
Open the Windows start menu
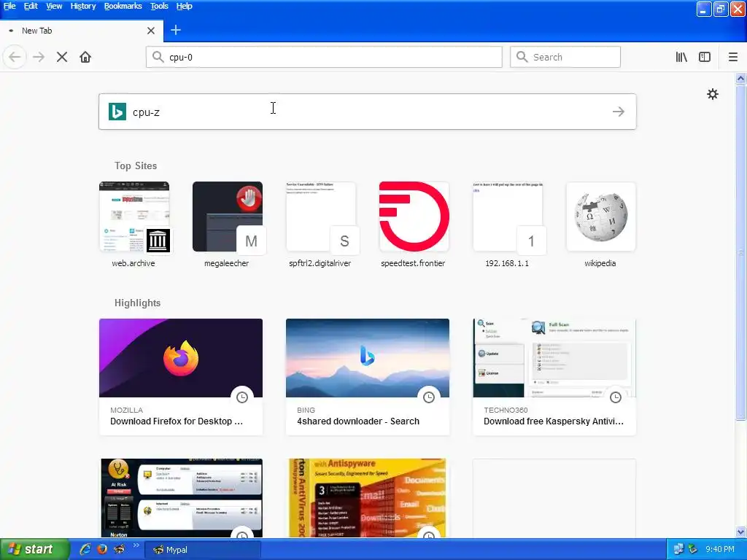(x=34, y=550)
